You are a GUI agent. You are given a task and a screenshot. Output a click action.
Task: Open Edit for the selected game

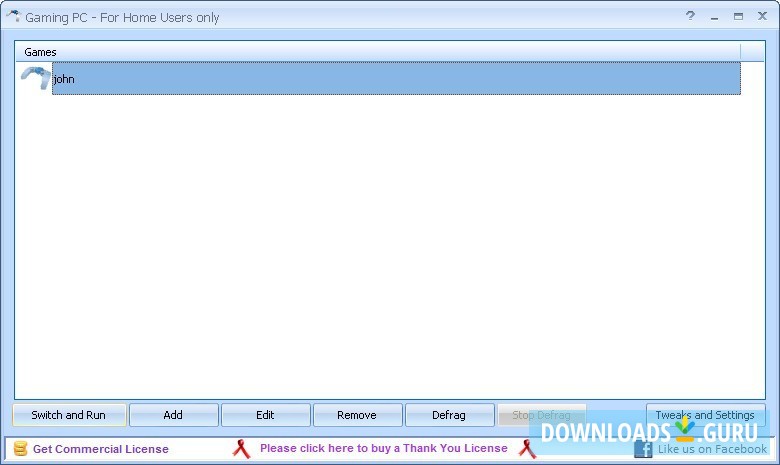pos(265,415)
